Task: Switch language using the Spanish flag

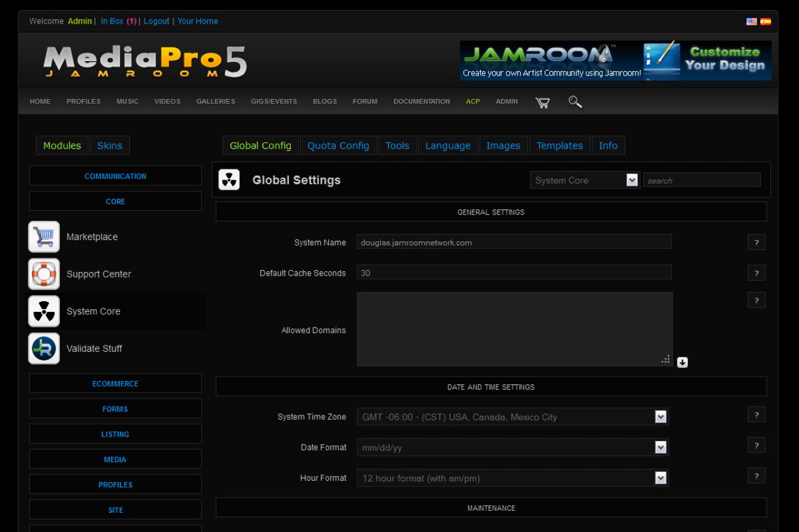Action: click(x=765, y=21)
